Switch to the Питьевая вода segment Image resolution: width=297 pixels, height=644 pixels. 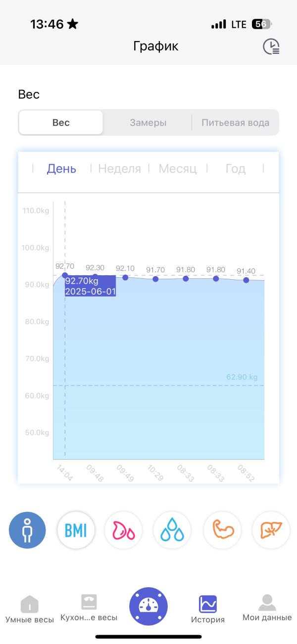click(235, 123)
